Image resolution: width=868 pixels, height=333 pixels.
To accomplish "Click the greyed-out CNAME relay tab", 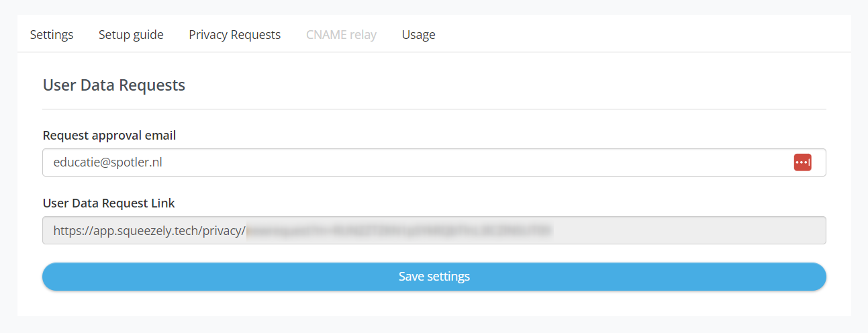I will click(341, 34).
